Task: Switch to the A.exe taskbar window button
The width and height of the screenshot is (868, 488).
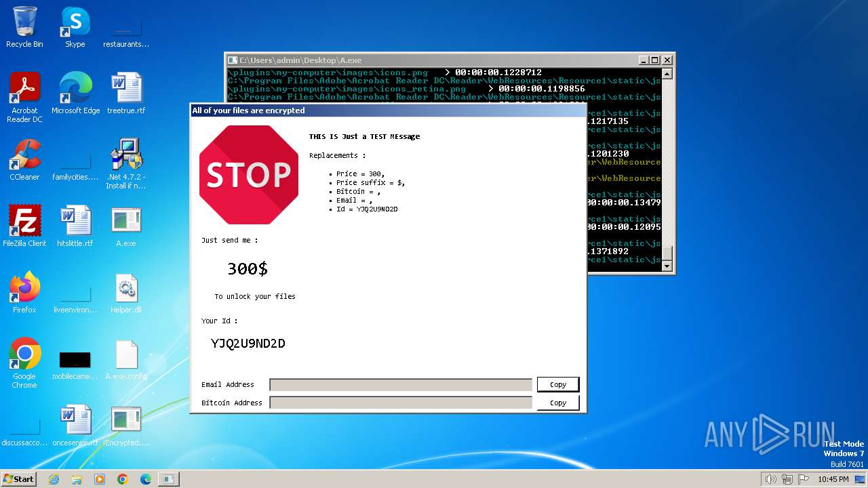Action: (x=168, y=479)
